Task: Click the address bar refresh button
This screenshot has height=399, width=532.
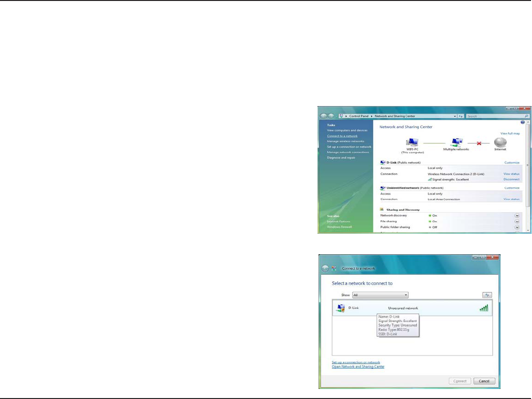Action: click(x=461, y=116)
